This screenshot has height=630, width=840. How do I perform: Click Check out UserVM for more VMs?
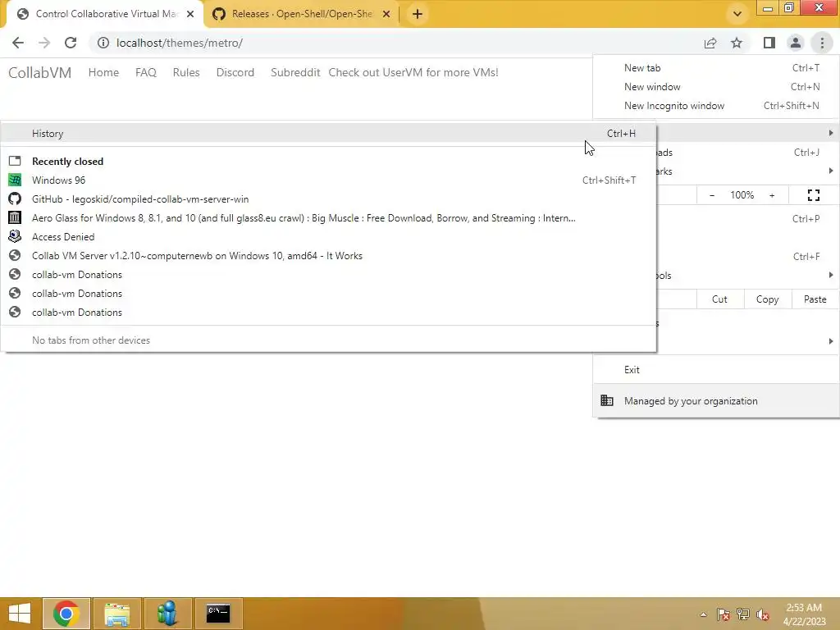413,72
